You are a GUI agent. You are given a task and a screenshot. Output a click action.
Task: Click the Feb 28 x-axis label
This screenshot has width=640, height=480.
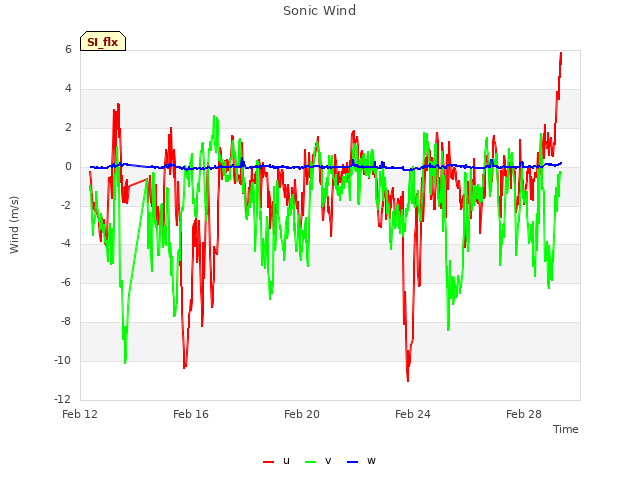click(524, 414)
